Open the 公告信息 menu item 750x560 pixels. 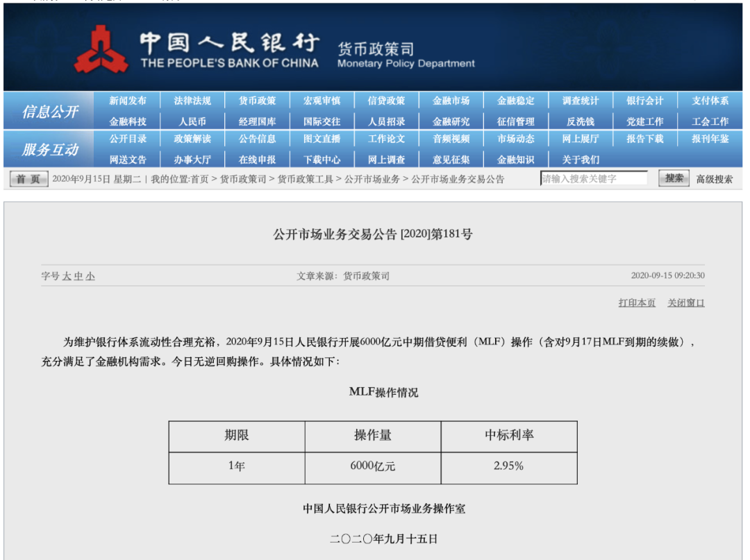(257, 139)
